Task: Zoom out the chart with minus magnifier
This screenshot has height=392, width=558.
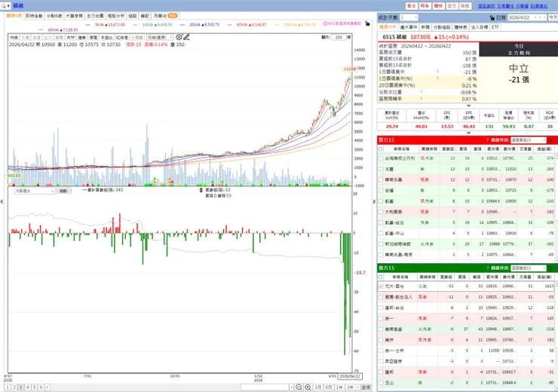Action: (x=299, y=387)
